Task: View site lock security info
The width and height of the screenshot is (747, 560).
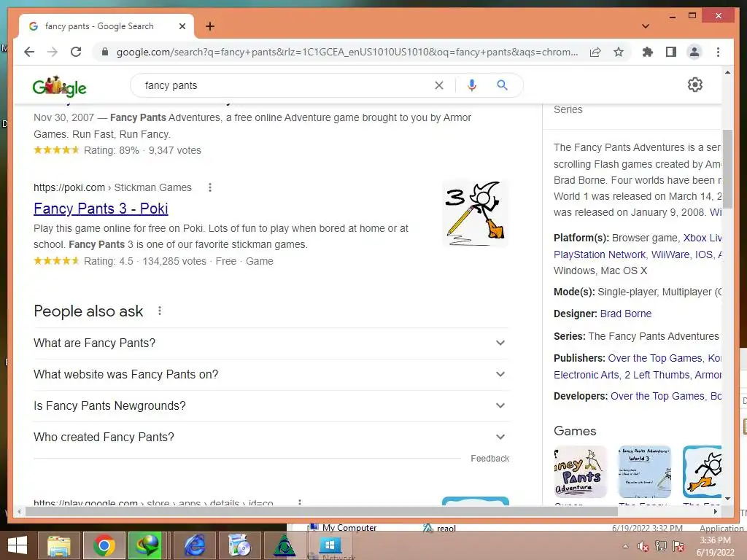Action: (105, 52)
